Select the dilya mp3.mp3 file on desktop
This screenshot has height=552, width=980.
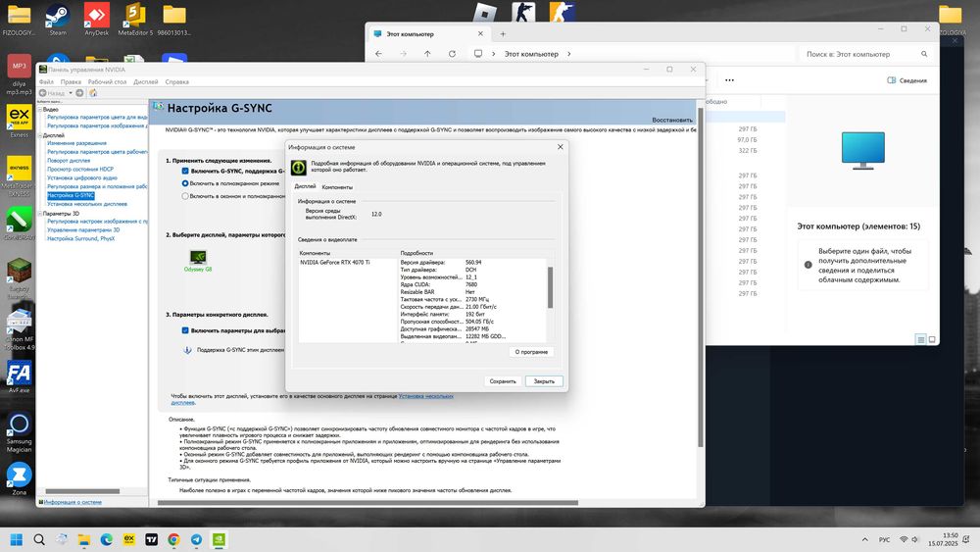19,75
